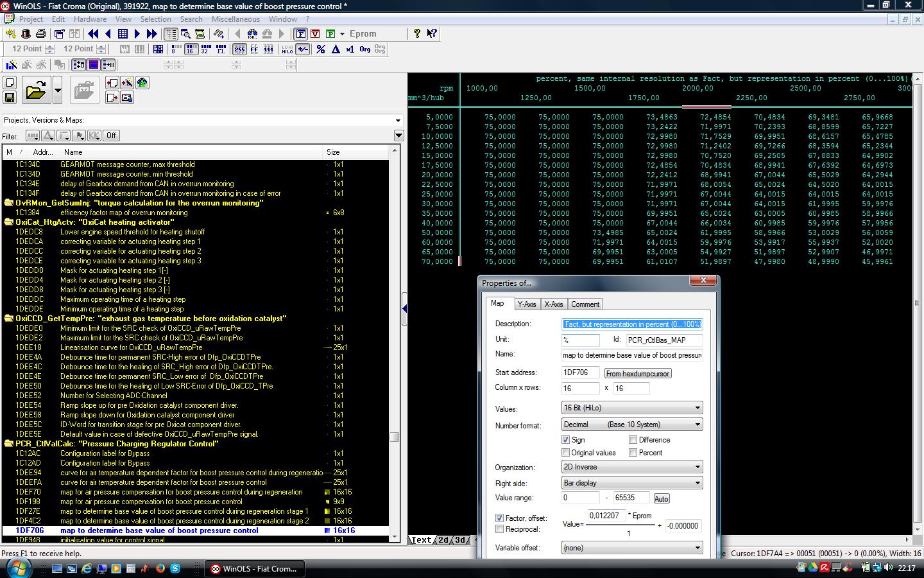Enable the Percent checkbox in dialog
924x578 pixels.
click(x=633, y=453)
